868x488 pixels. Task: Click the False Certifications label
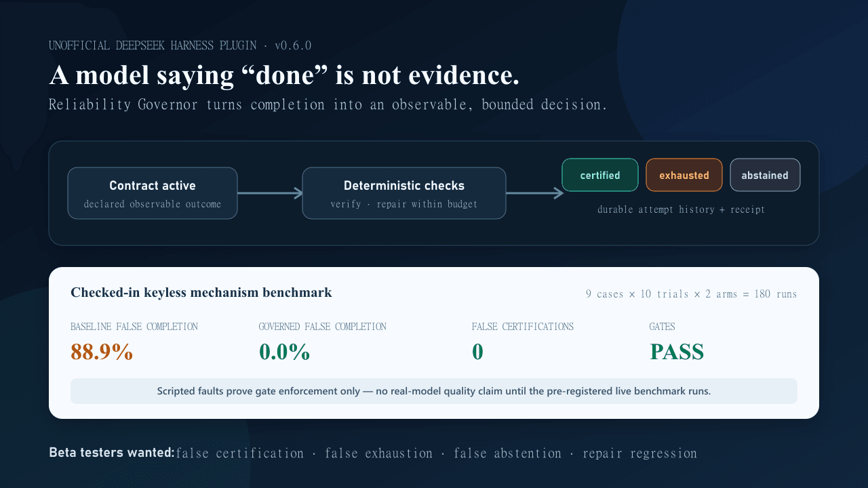point(523,327)
